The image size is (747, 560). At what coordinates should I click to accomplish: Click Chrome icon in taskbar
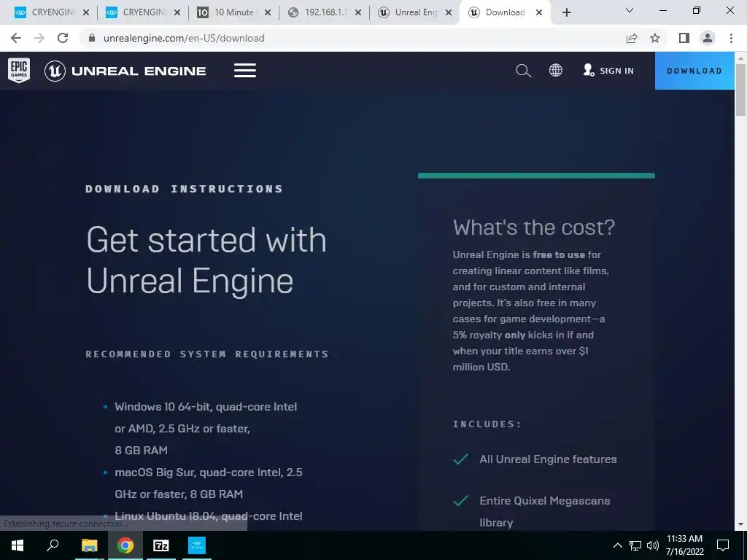coord(125,545)
